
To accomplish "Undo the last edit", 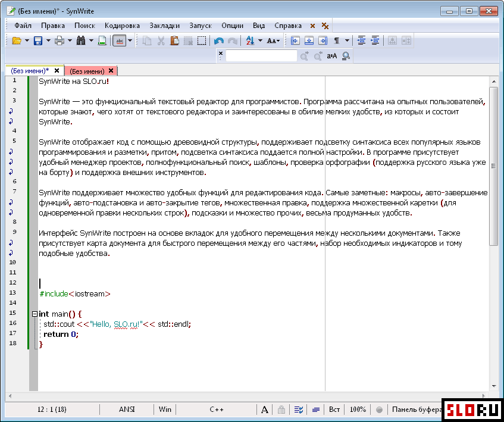I will point(219,41).
